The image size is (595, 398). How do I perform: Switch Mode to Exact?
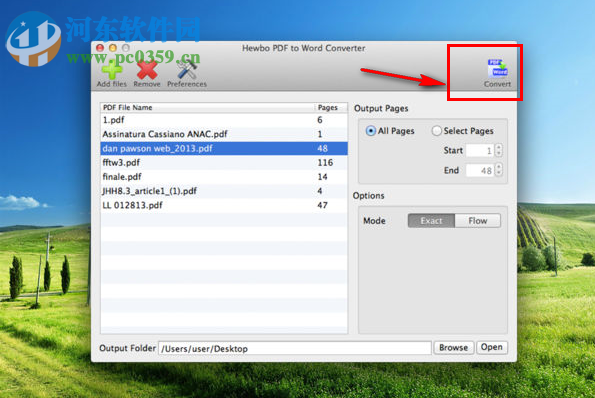click(431, 221)
